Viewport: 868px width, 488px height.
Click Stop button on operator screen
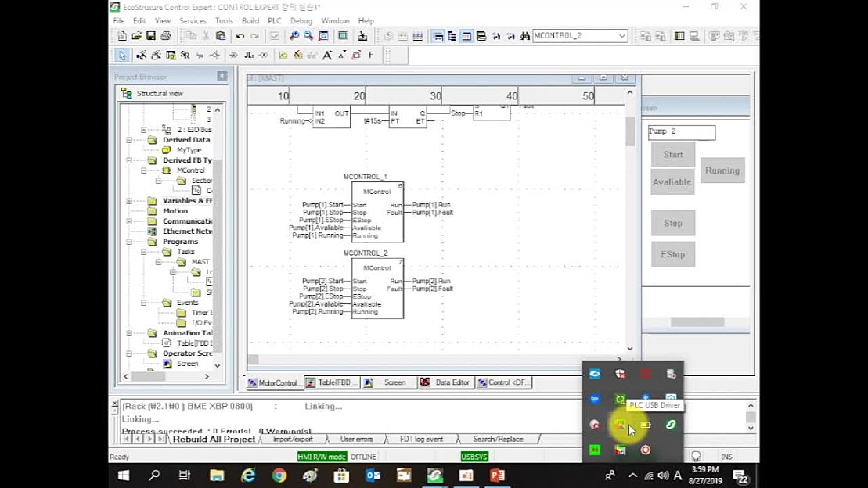pos(672,223)
